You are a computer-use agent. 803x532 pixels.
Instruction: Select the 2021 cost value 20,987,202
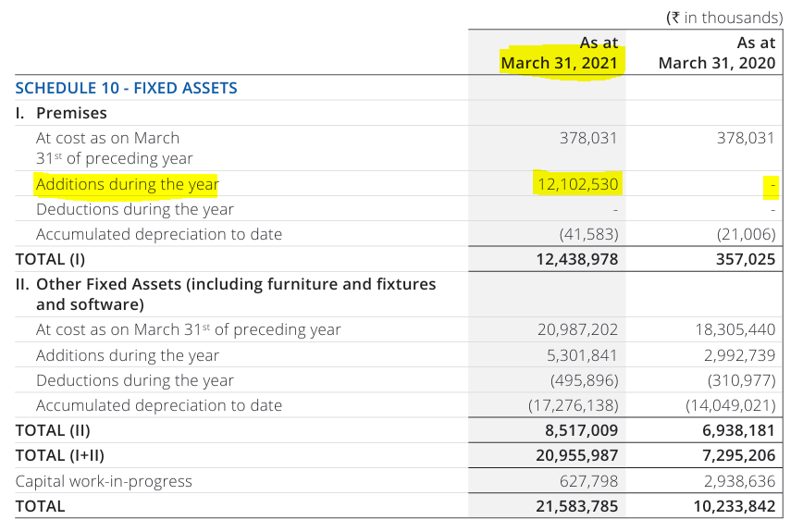[576, 329]
